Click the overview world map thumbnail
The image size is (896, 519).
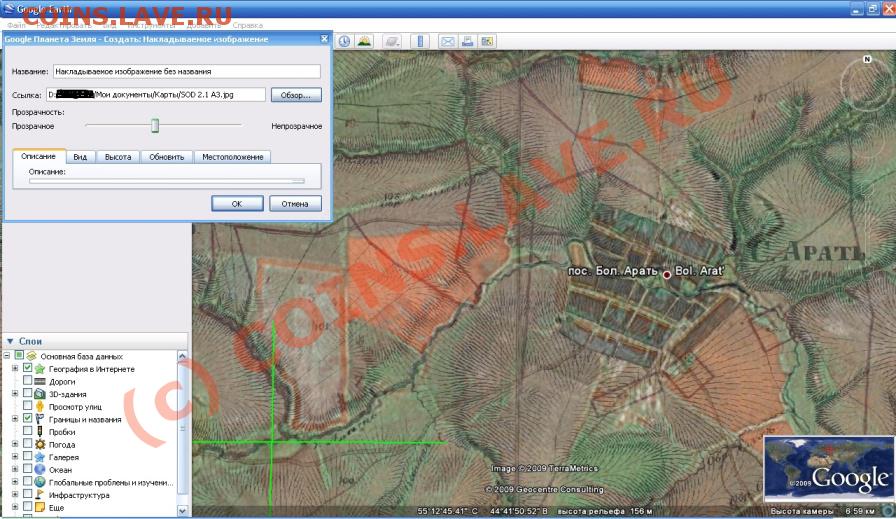[x=829, y=469]
